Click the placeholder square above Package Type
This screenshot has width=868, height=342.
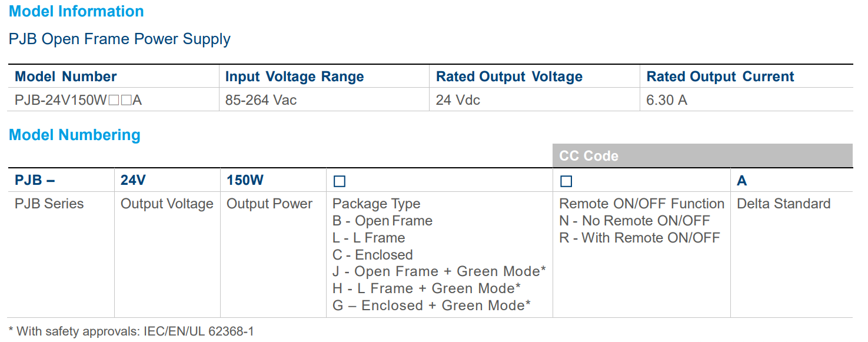(339, 181)
